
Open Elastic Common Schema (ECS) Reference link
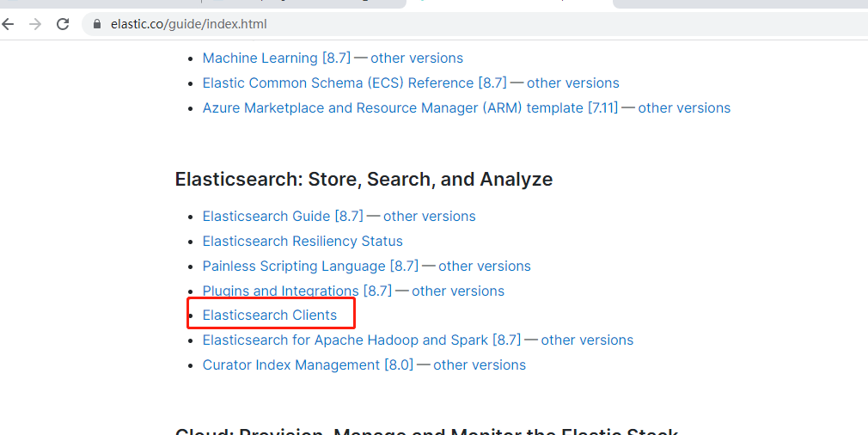[x=354, y=83]
